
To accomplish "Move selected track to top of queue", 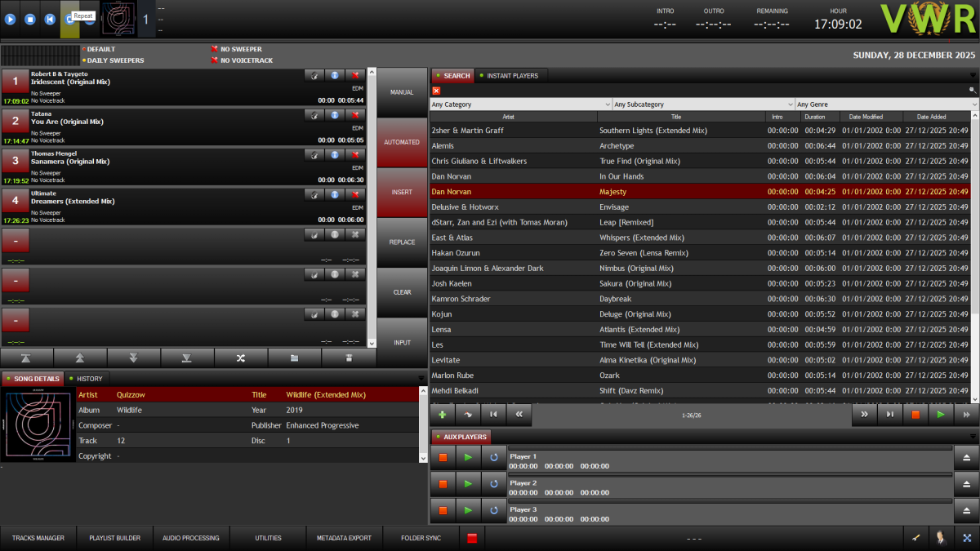I will [x=27, y=358].
